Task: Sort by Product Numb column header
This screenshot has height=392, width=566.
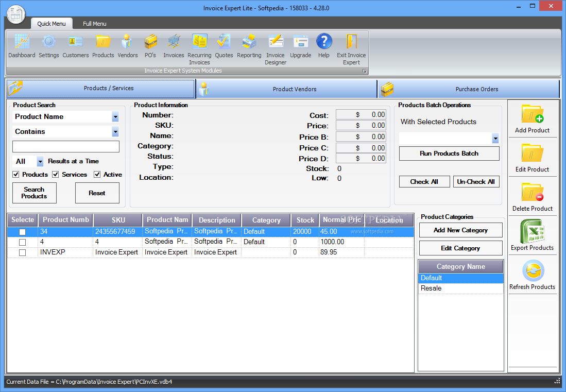Action: tap(66, 220)
